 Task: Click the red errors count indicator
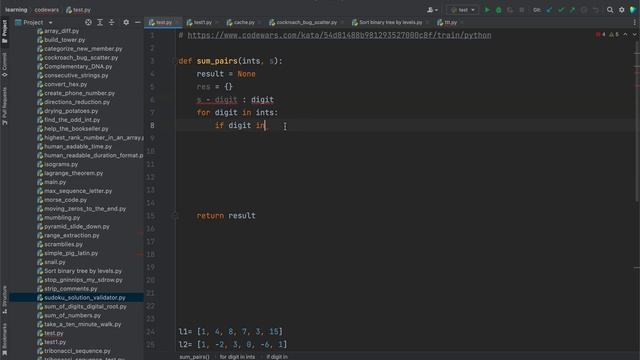[x=600, y=35]
